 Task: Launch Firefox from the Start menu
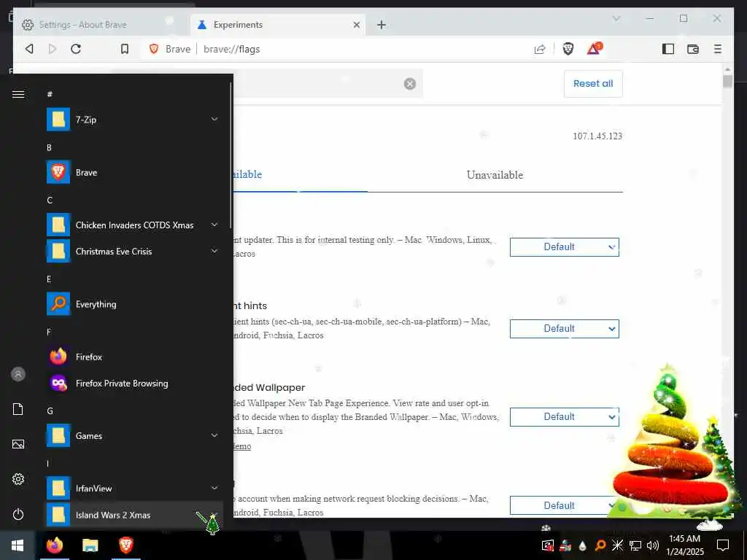click(x=133, y=357)
